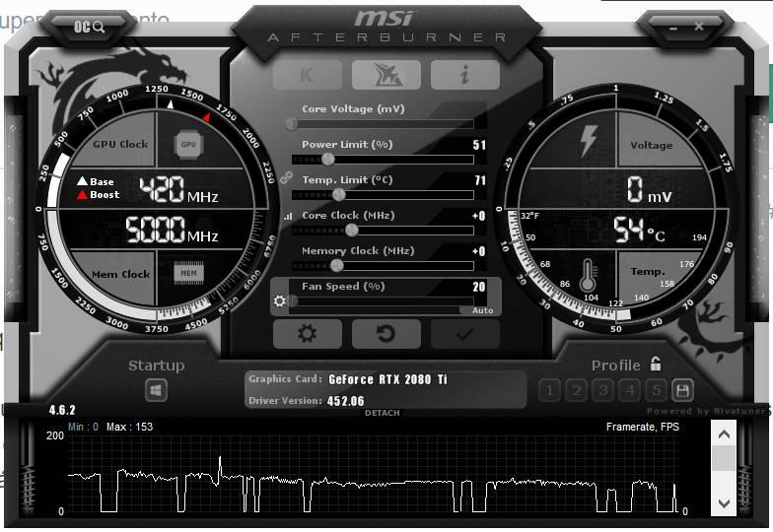Click version number 4.6.2
773x532 pixels.
pyautogui.click(x=62, y=410)
